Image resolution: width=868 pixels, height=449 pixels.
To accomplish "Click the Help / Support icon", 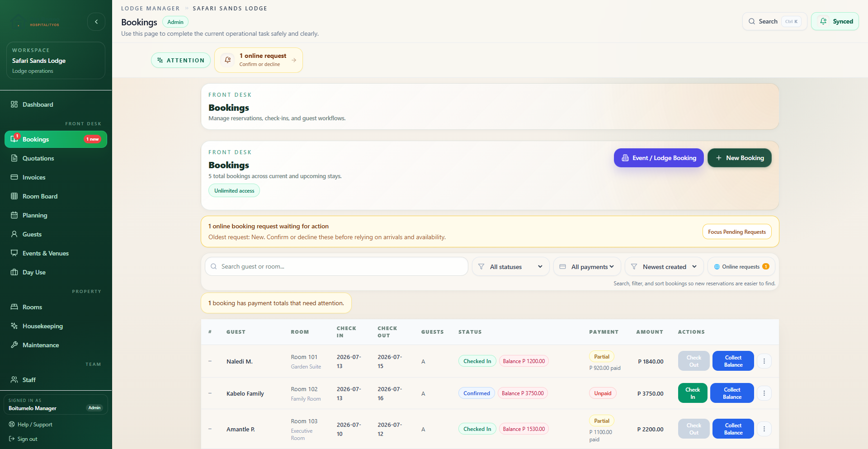I will click(12, 425).
